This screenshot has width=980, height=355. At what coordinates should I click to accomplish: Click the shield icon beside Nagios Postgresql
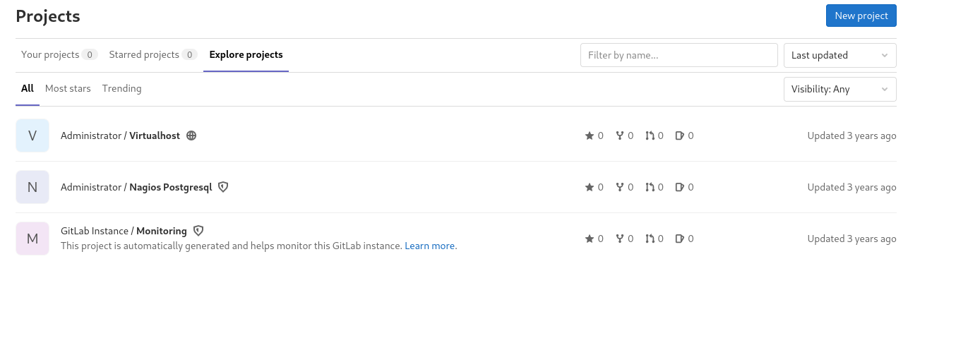[x=223, y=187]
